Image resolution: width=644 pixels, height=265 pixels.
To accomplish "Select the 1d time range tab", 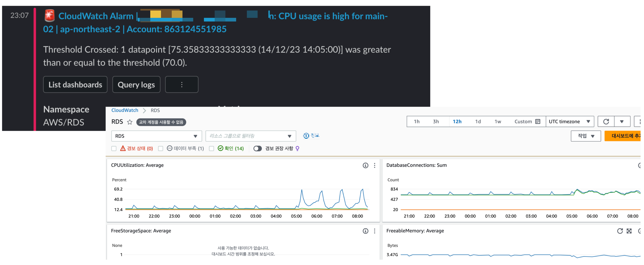I will (x=478, y=122).
